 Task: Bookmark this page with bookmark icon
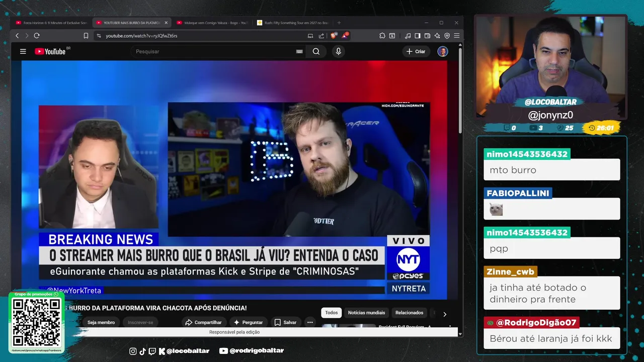(x=86, y=36)
